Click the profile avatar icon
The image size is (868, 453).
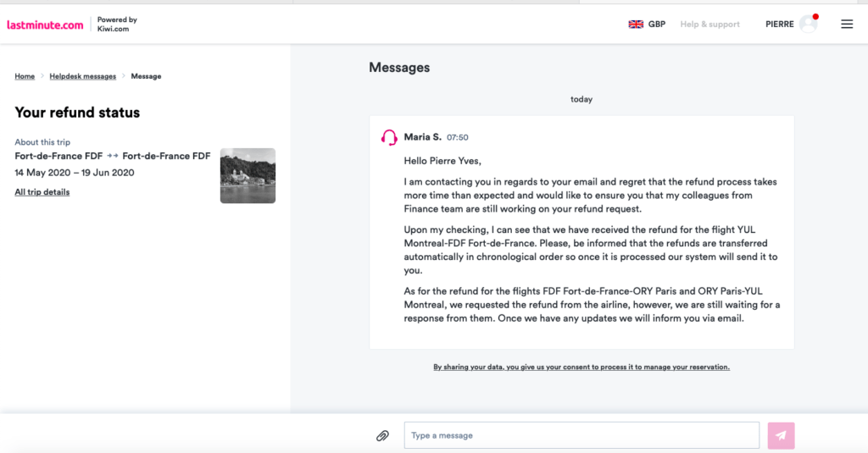click(x=809, y=25)
